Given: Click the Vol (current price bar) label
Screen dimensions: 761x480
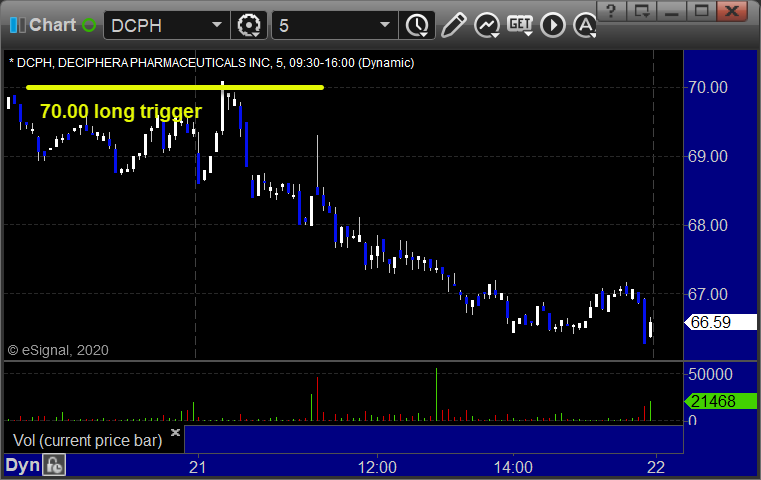Looking at the screenshot, I should coord(87,441).
